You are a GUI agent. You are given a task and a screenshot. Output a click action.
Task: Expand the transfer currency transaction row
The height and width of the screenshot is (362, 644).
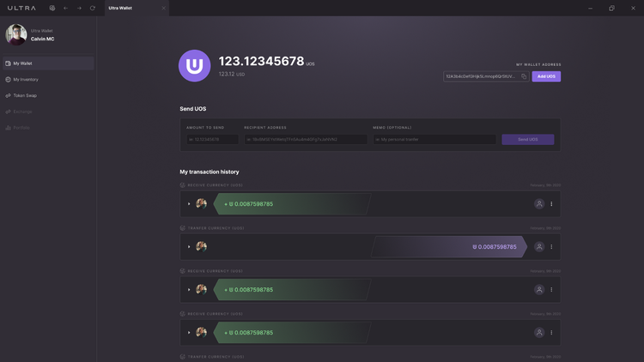189,247
